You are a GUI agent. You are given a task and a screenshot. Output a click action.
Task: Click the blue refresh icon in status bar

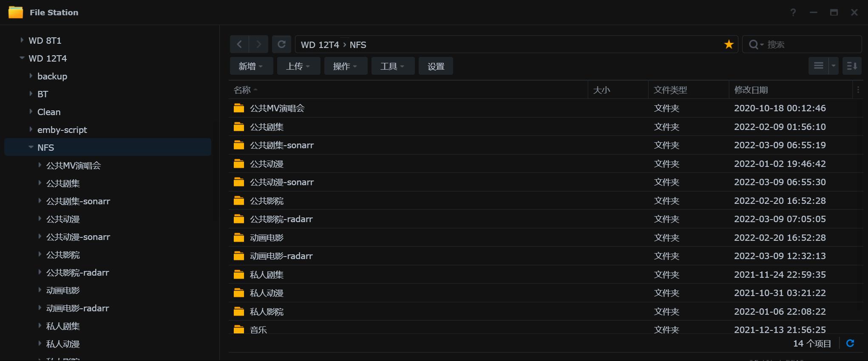pos(850,343)
